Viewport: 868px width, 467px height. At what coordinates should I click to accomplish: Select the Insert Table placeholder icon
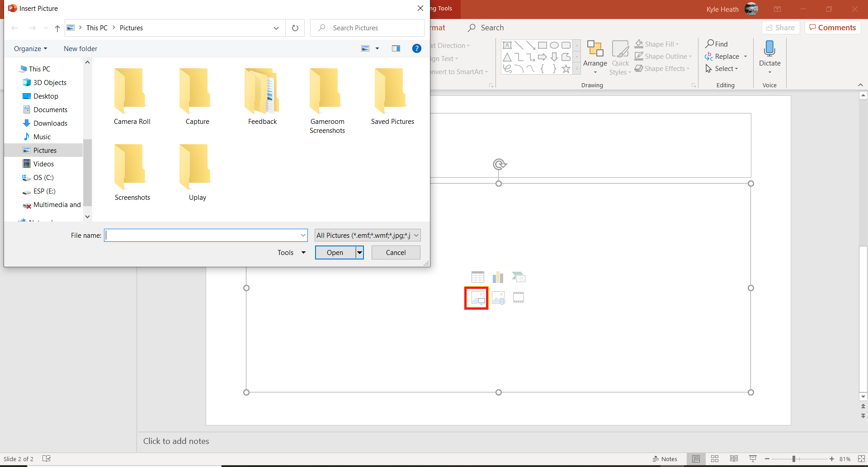[x=477, y=276]
